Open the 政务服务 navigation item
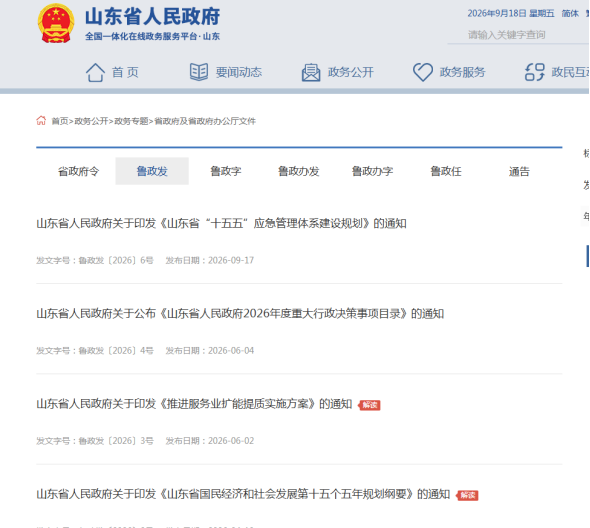Viewport: 590px width, 528px height. [462, 72]
